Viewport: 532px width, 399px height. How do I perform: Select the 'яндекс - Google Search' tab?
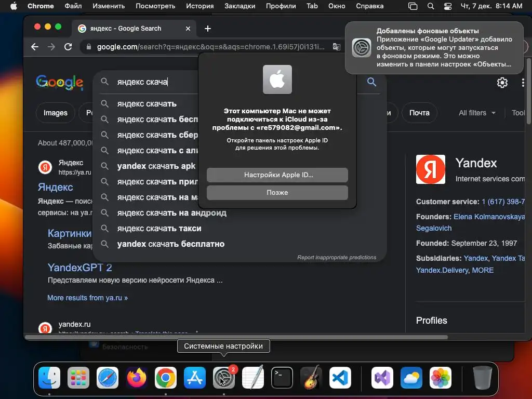134,29
